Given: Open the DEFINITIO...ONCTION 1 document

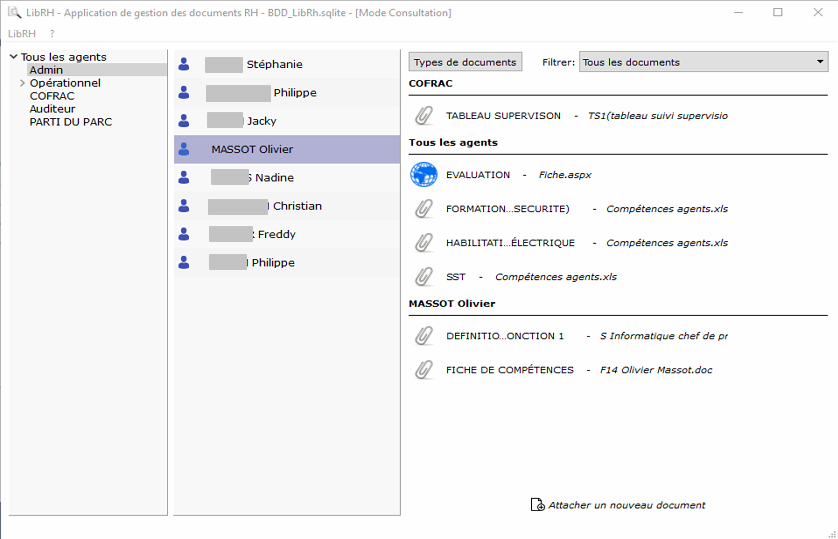Looking at the screenshot, I should coord(505,336).
